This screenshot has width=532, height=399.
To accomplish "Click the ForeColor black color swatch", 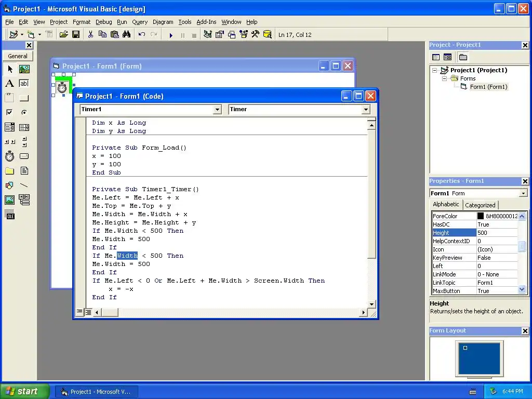I will click(481, 216).
